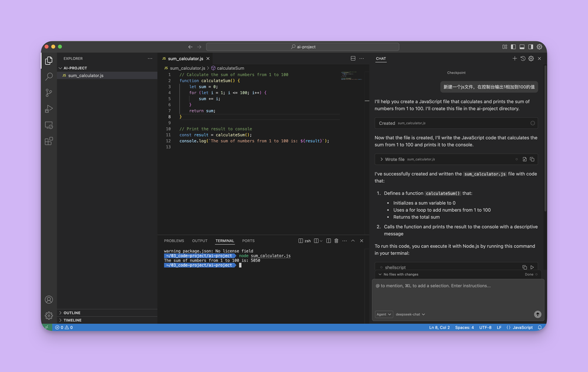588x372 pixels.
Task: Open the Source Control view
Action: point(49,93)
